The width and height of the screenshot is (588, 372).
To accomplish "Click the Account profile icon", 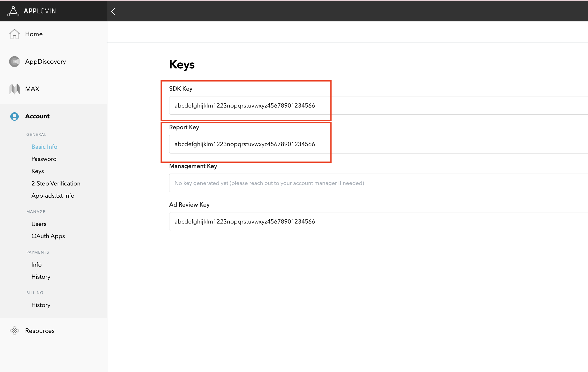I will click(15, 117).
